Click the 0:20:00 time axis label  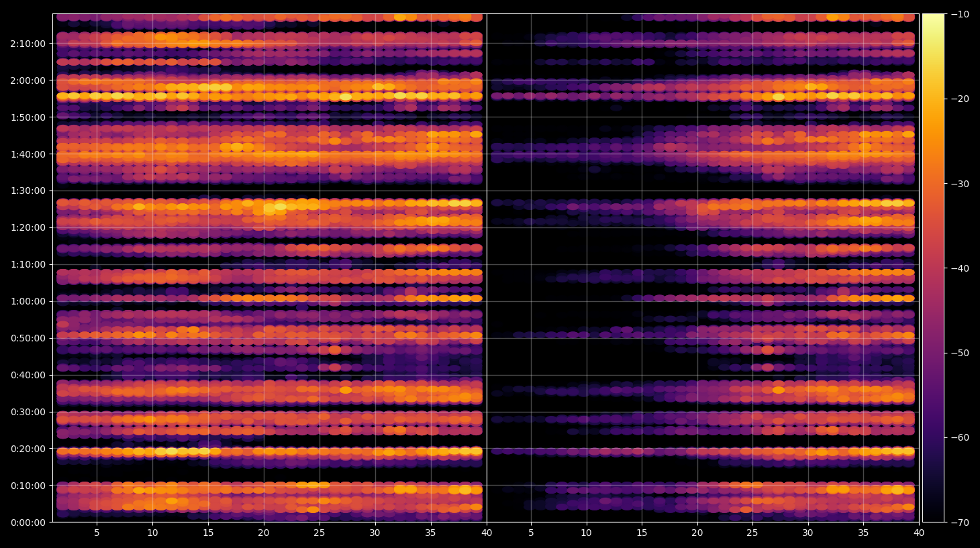tap(28, 449)
